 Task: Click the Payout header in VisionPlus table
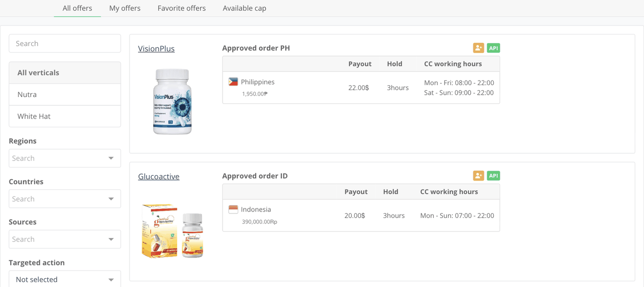(x=360, y=64)
